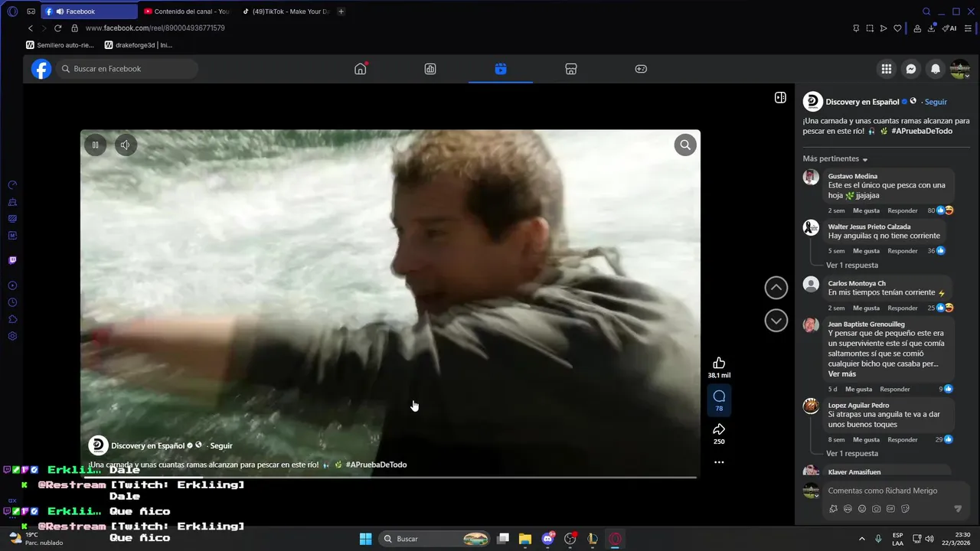
Task: Open drakeforge3d bookmark
Action: click(139, 45)
